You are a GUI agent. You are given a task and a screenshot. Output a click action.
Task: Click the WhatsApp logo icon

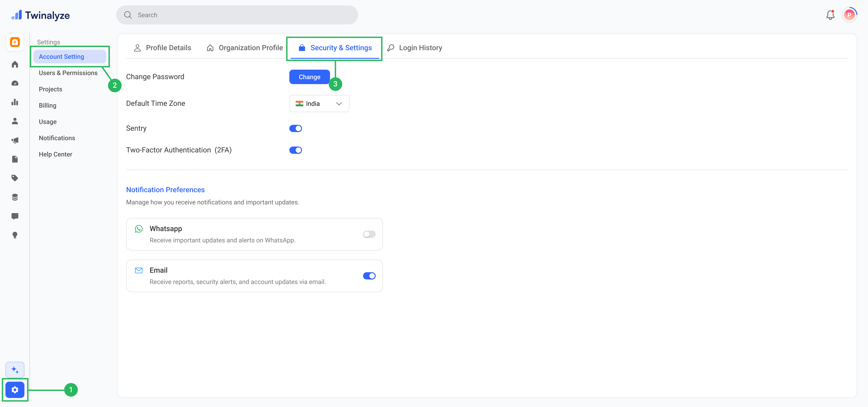click(139, 229)
